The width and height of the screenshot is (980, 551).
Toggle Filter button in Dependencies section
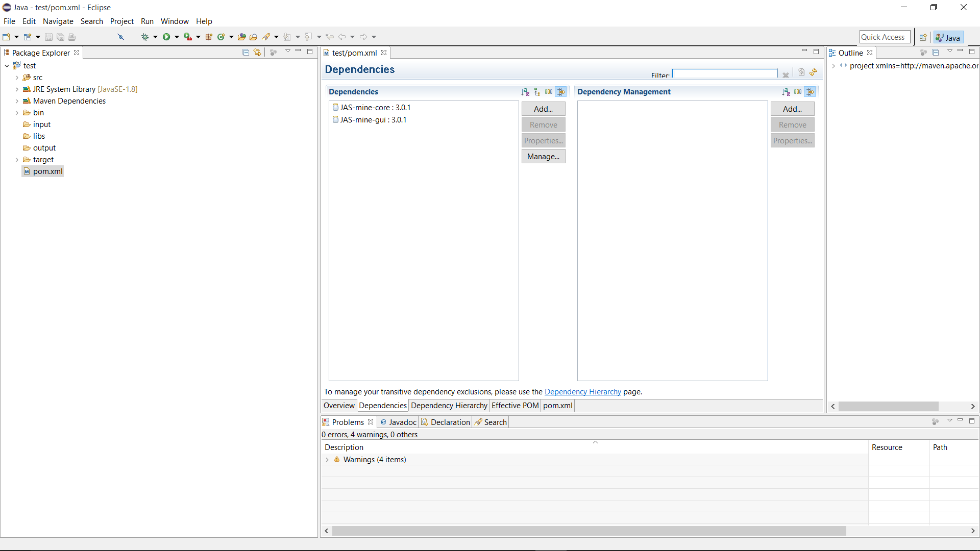click(561, 92)
